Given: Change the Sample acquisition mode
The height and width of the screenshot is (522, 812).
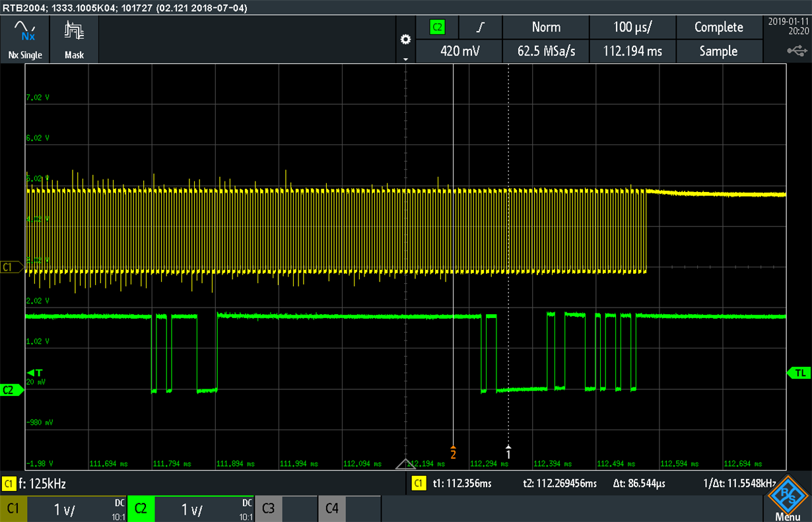Looking at the screenshot, I should pyautogui.click(x=719, y=51).
